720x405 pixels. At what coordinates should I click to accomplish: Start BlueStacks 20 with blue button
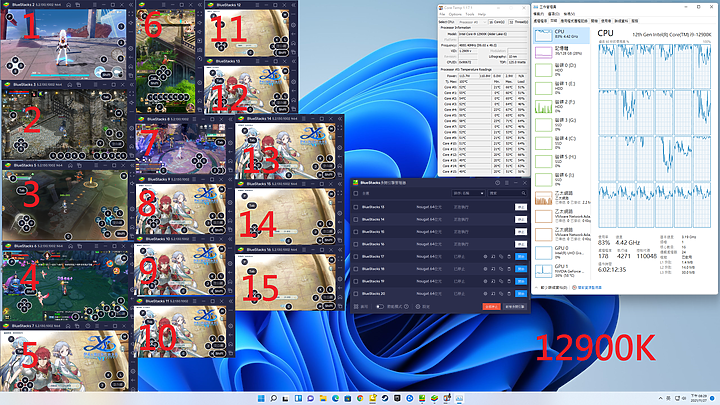[x=521, y=293]
